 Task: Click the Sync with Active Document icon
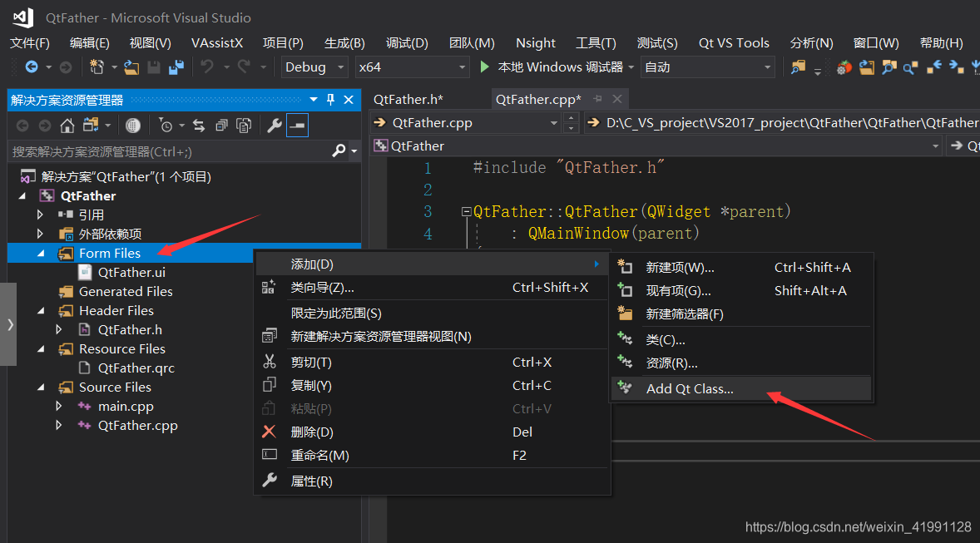(x=92, y=126)
